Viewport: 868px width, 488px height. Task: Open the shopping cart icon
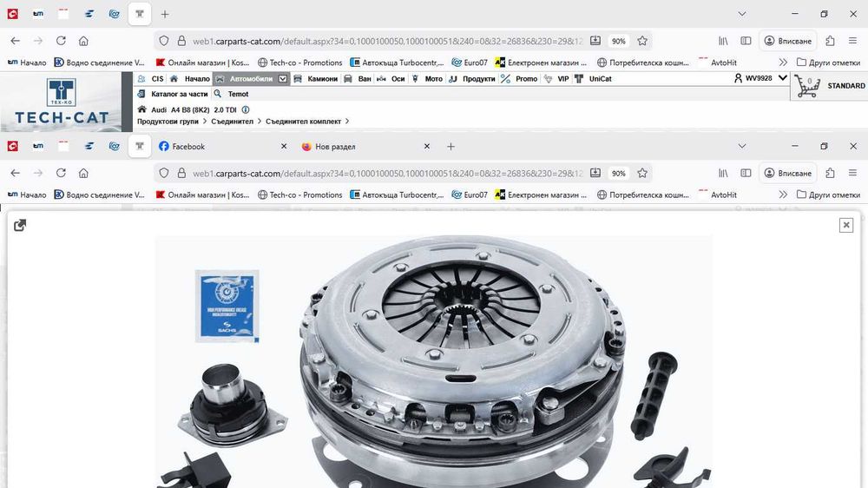click(807, 87)
